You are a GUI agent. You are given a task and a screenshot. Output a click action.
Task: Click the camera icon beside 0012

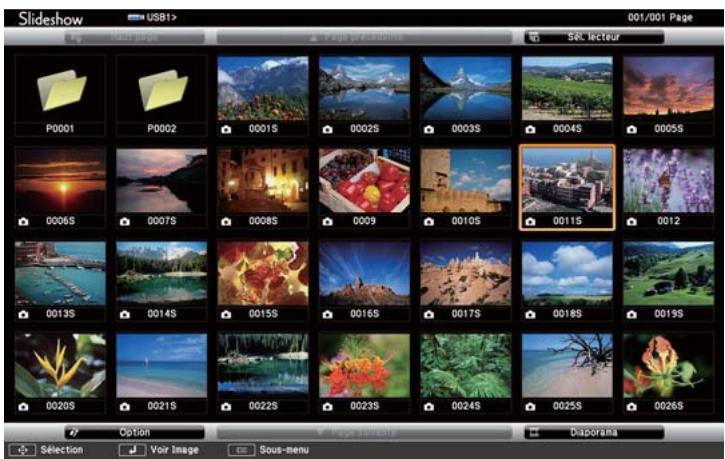pos(632,222)
